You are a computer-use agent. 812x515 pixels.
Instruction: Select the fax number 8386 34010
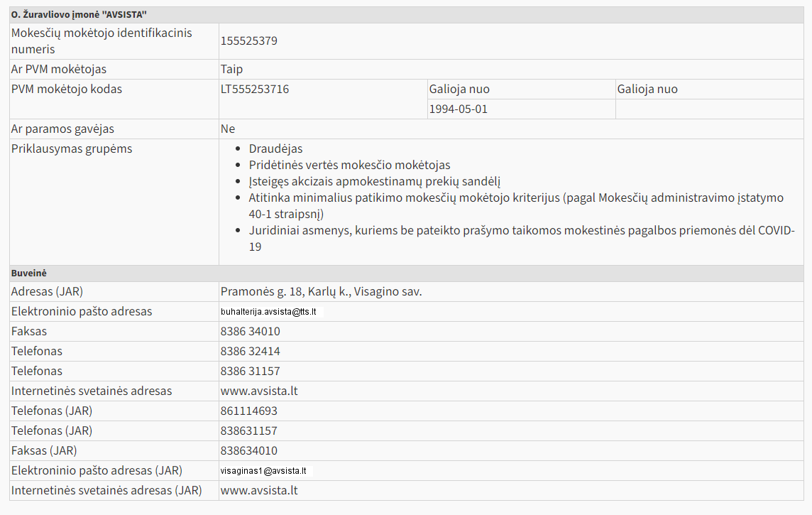coord(251,332)
